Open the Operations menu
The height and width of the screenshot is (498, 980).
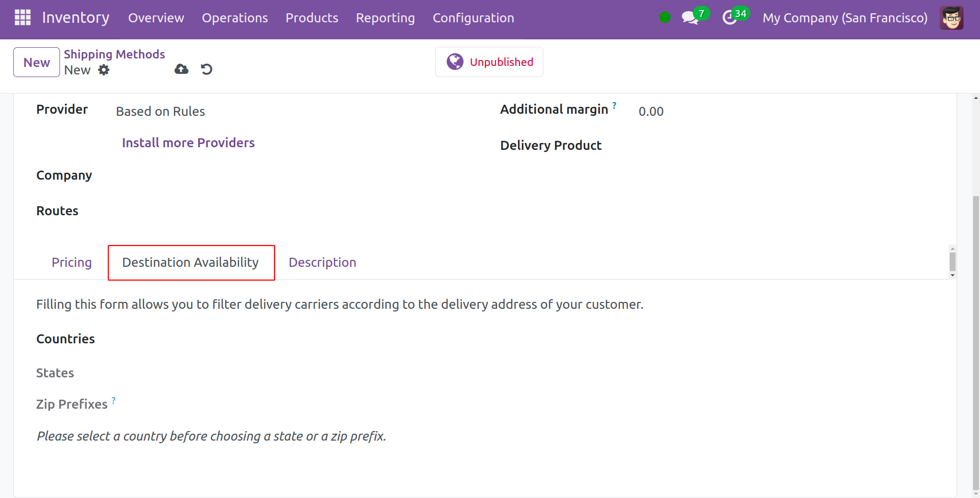click(234, 18)
